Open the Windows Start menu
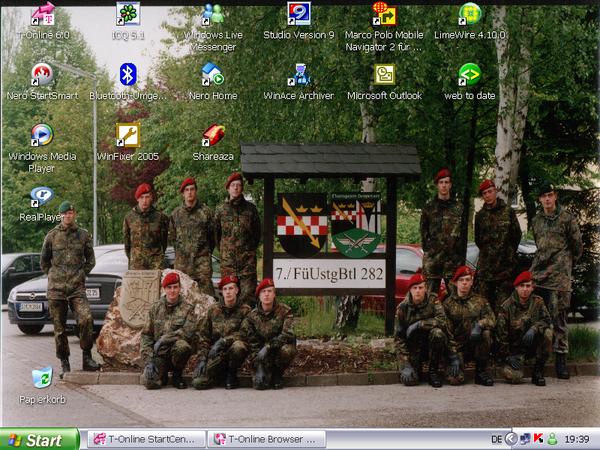600x450 pixels. 40,440
